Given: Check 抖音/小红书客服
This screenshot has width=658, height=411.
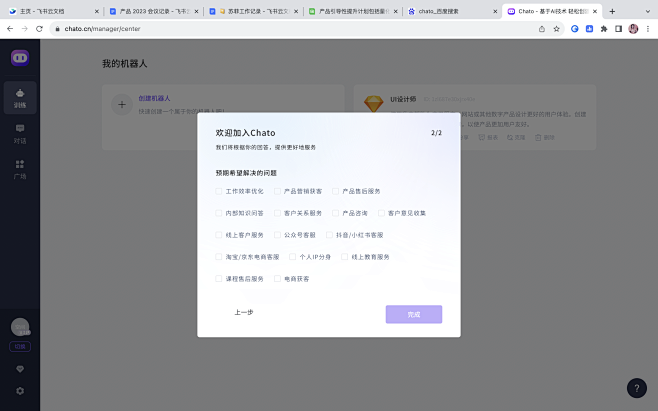Looking at the screenshot, I should click(329, 235).
